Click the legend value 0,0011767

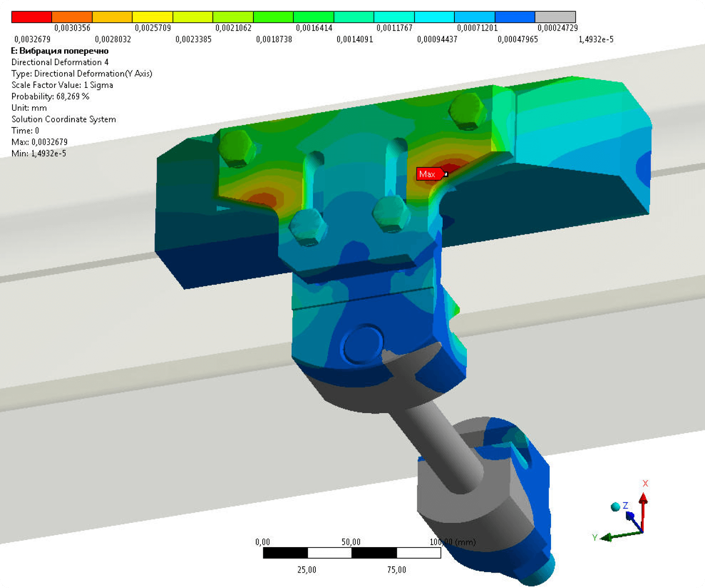pos(394,28)
